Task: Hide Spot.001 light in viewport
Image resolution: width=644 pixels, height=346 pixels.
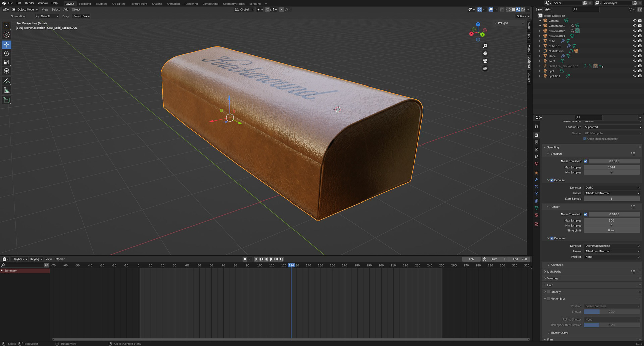Action: tap(635, 76)
